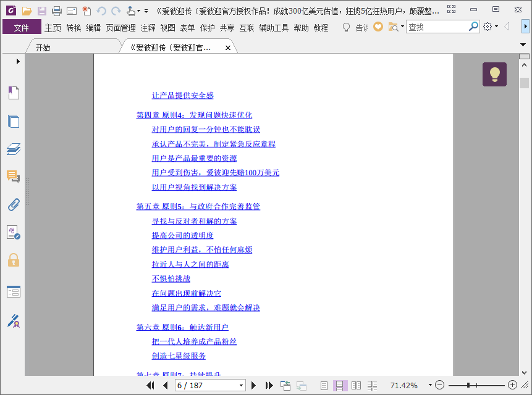
Task: Open zoom percentage dropdown arrow
Action: point(430,385)
